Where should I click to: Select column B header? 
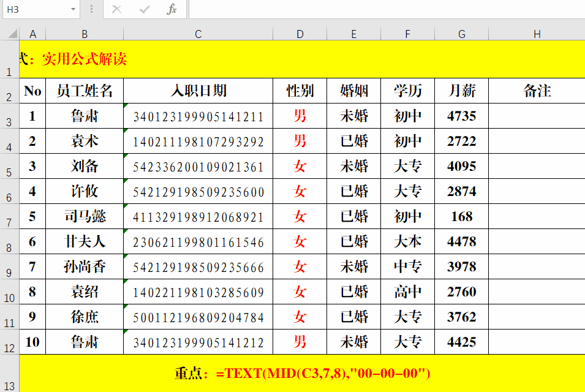[x=85, y=34]
